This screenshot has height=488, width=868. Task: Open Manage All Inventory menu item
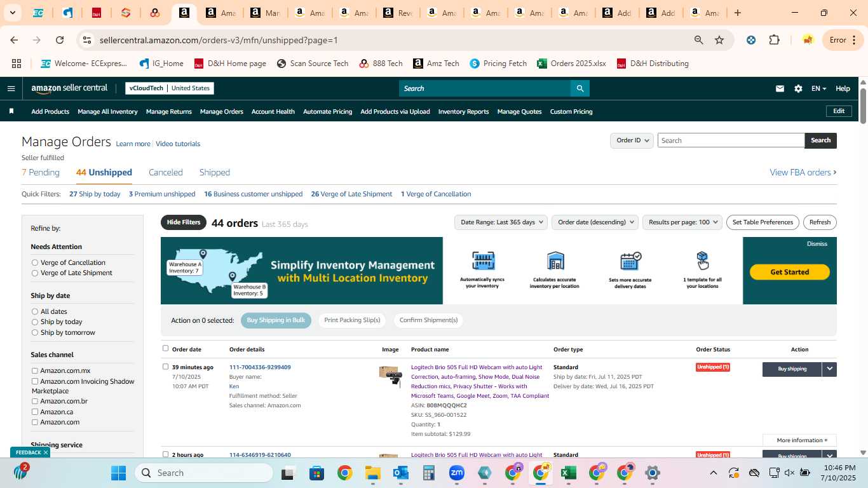pyautogui.click(x=107, y=111)
